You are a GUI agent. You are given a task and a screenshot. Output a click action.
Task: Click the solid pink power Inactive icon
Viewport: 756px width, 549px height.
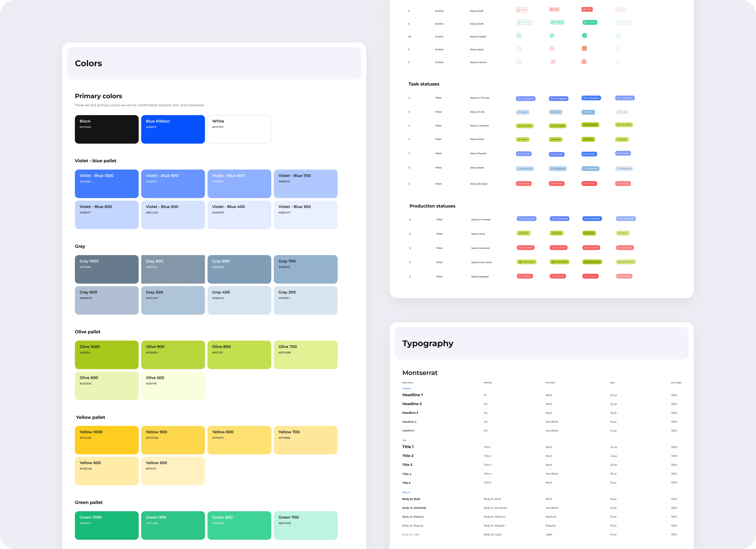tap(584, 62)
